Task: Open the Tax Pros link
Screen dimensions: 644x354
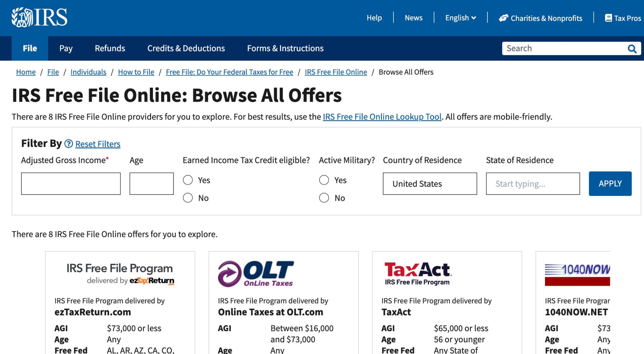Action: tap(623, 18)
